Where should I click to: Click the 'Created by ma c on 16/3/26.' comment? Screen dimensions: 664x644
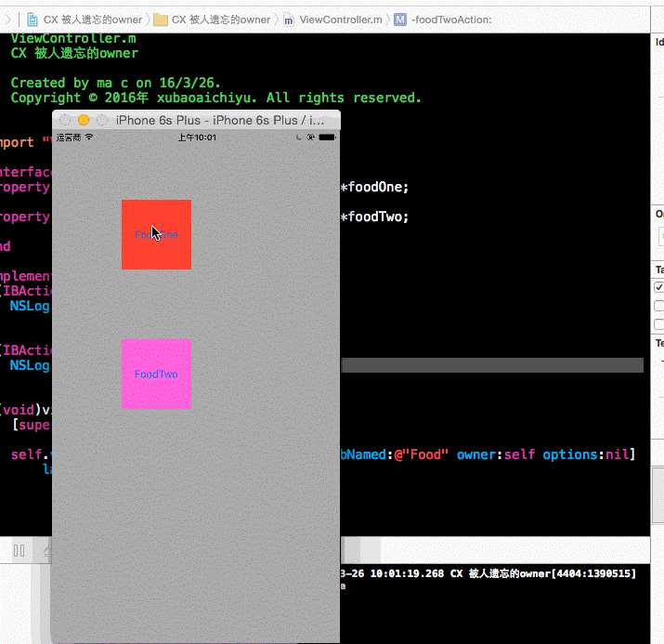115,83
